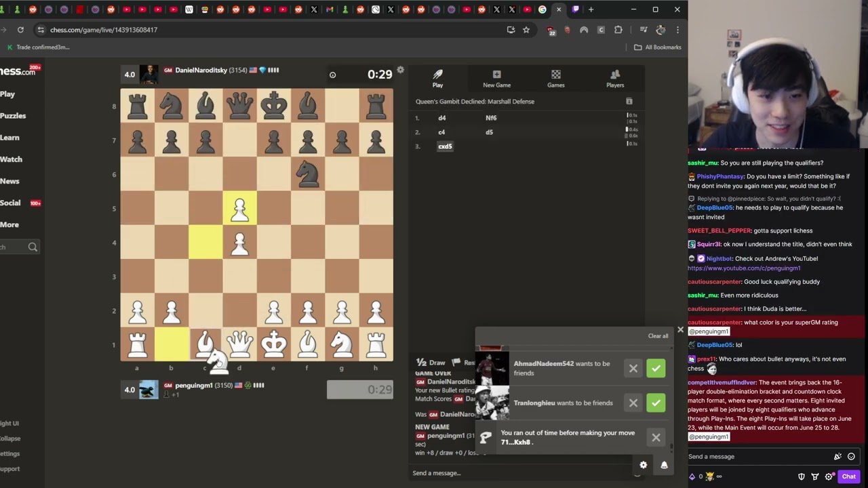
Task: Open the browser three-dot menu
Action: (677, 30)
